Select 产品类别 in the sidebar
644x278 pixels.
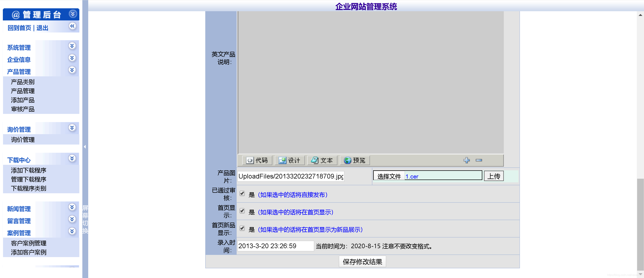pos(23,82)
